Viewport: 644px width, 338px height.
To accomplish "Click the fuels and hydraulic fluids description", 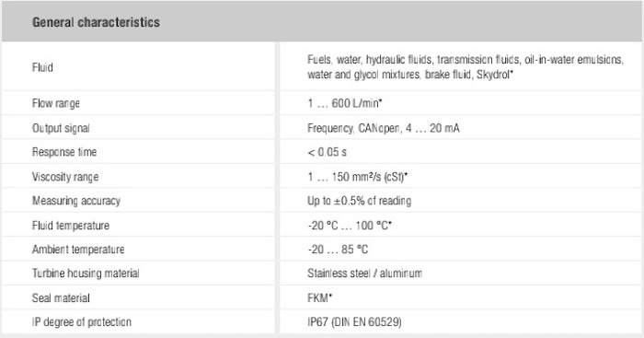I will pyautogui.click(x=466, y=67).
